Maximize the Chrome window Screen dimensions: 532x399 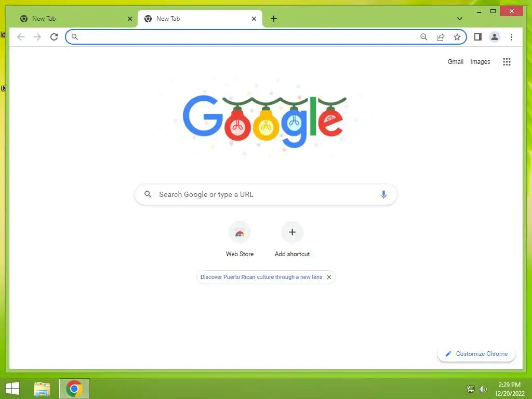(493, 11)
